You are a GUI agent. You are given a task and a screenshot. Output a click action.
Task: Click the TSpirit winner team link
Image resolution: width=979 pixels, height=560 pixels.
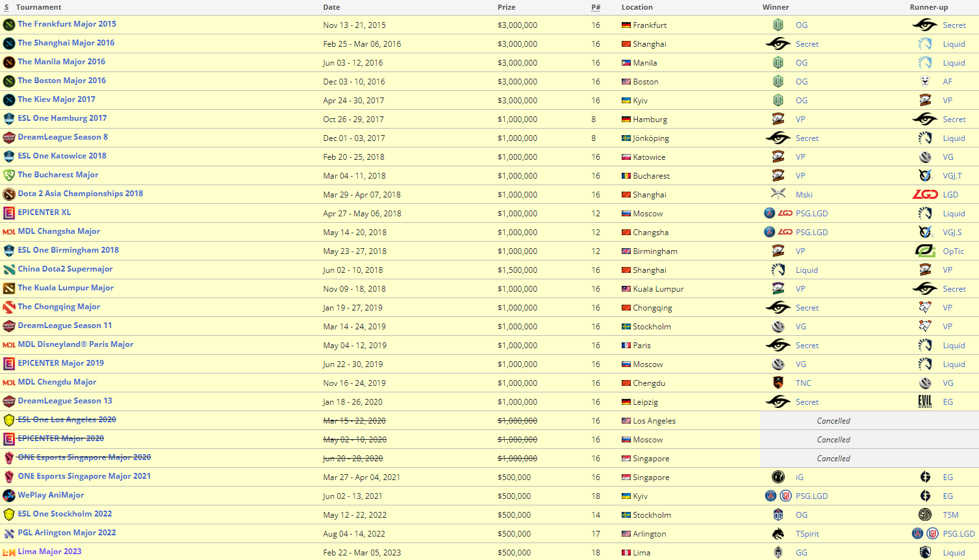[x=807, y=534]
